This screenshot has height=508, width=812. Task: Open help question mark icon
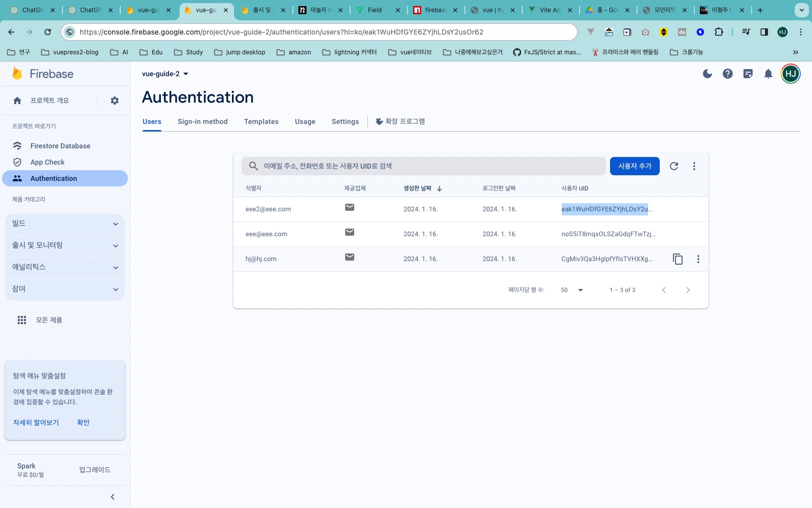[728, 74]
